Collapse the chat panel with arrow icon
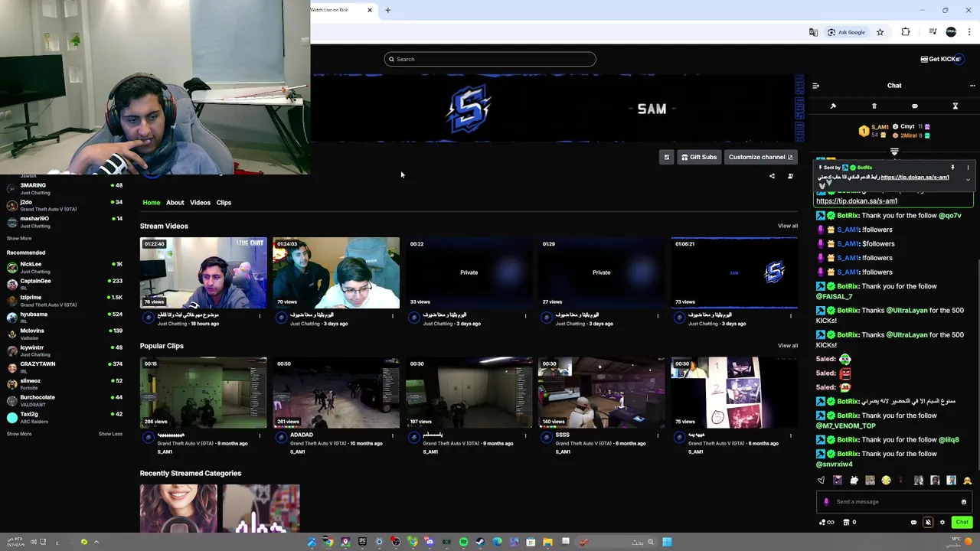Image resolution: width=980 pixels, height=551 pixels. pyautogui.click(x=815, y=86)
